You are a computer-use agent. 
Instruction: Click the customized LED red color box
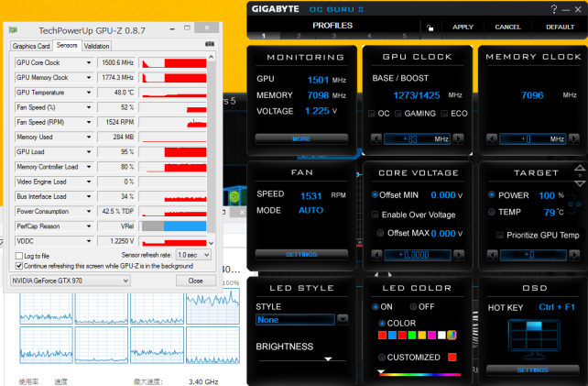[452, 357]
